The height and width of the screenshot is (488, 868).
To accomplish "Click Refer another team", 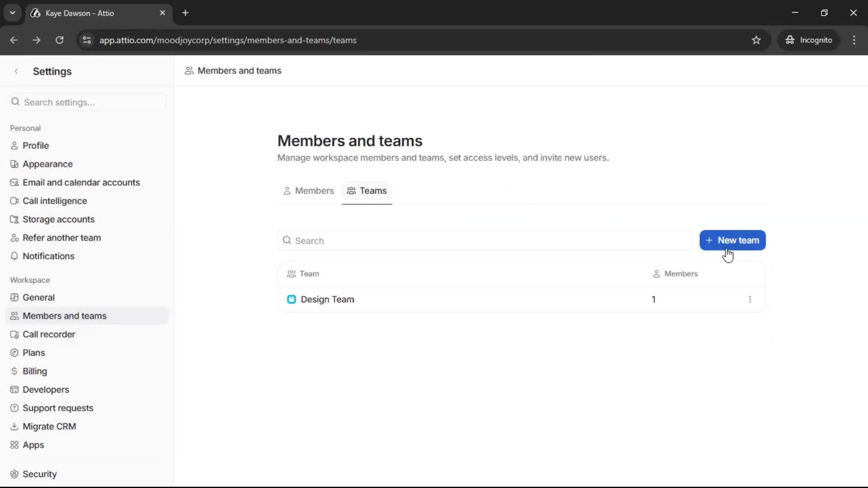I will point(62,237).
